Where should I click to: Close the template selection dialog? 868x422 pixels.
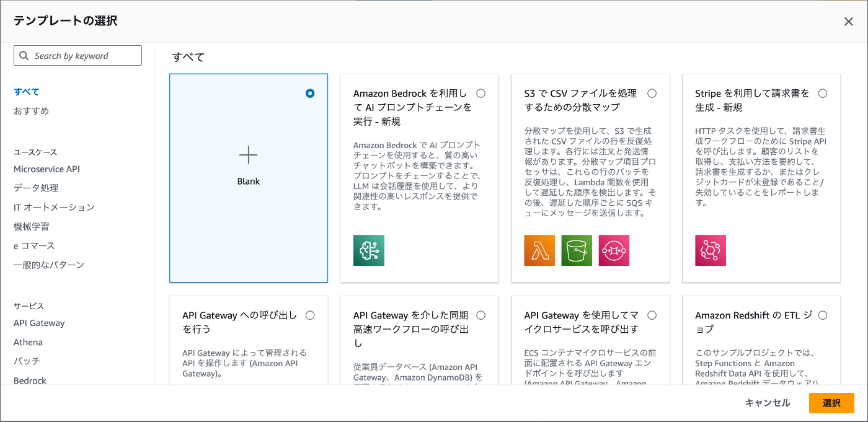coord(849,22)
